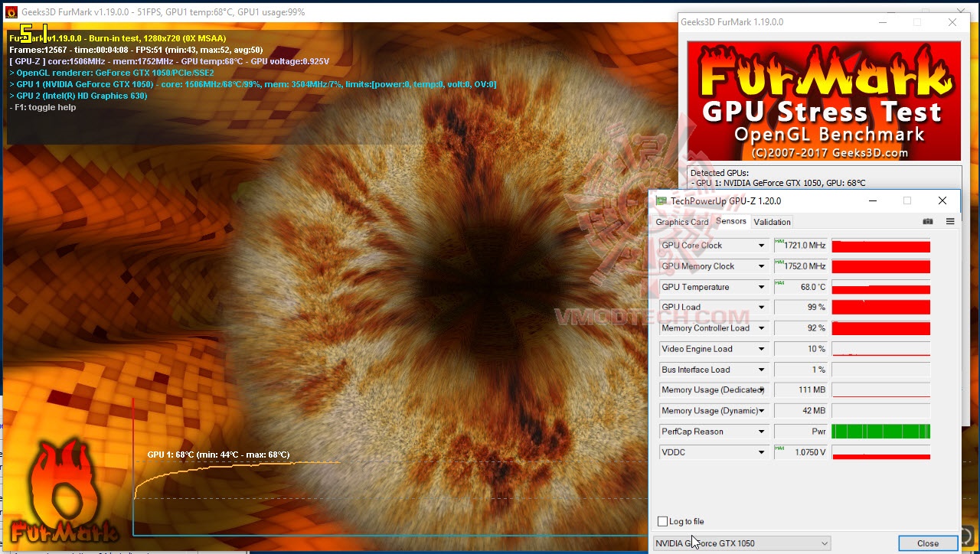The image size is (980, 554).
Task: Open the Video Engine Load dropdown
Action: [762, 349]
